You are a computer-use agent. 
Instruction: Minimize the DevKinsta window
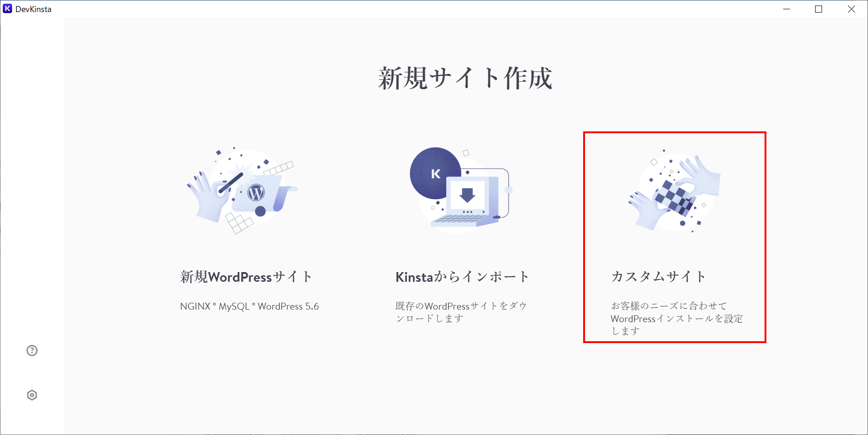[x=786, y=9]
